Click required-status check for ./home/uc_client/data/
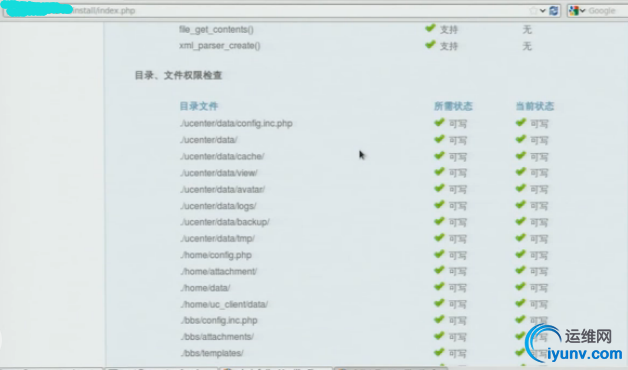 click(x=439, y=303)
